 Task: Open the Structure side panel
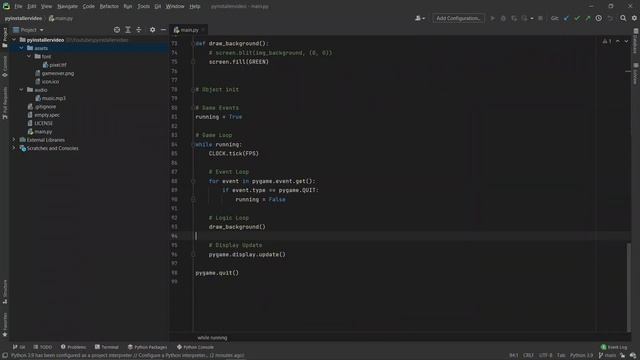tap(5, 292)
